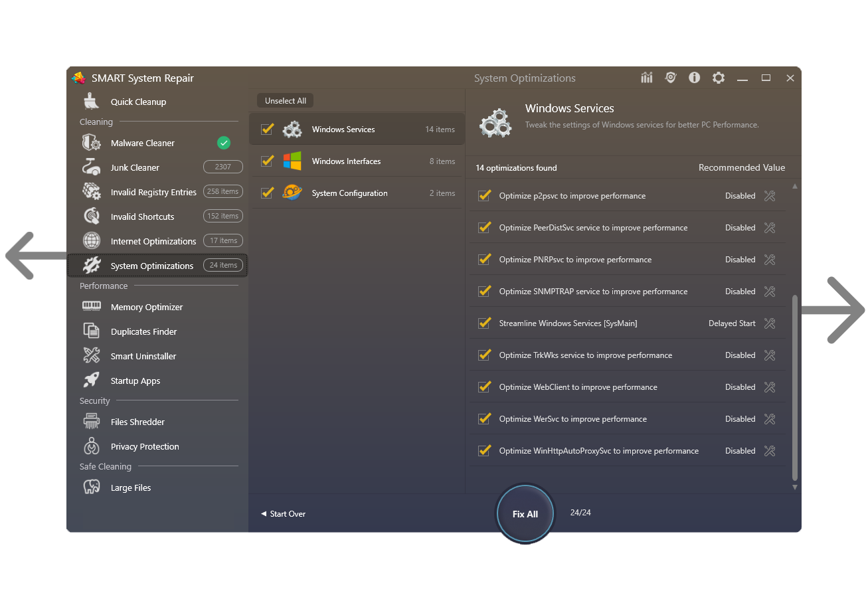The height and width of the screenshot is (611, 868).
Task: Click the Invalid Registry Entries icon
Action: (x=92, y=192)
